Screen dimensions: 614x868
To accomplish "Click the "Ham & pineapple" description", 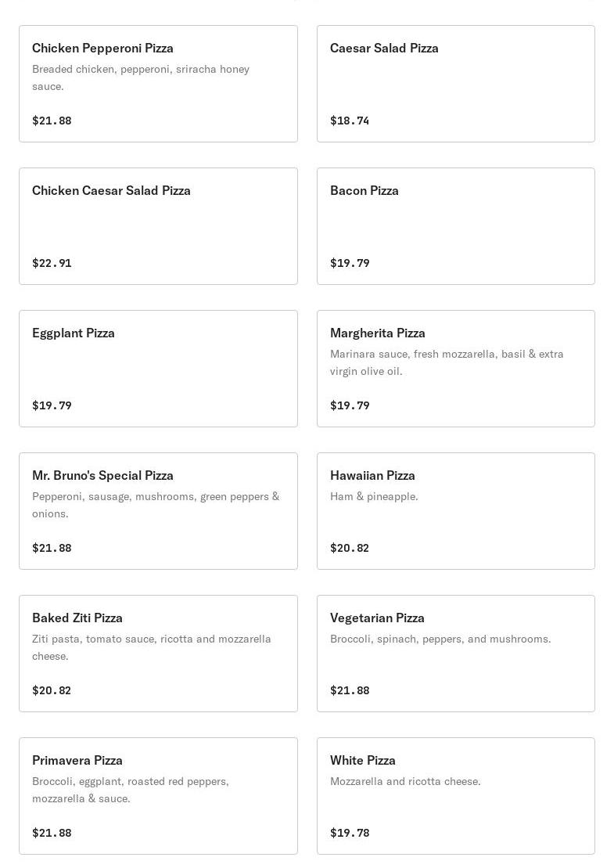I will tap(374, 496).
